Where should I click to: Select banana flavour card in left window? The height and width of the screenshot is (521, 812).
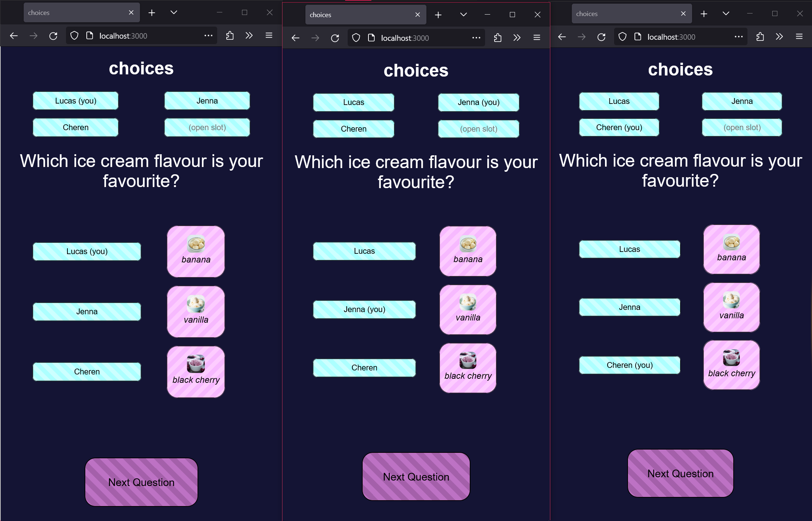(196, 251)
